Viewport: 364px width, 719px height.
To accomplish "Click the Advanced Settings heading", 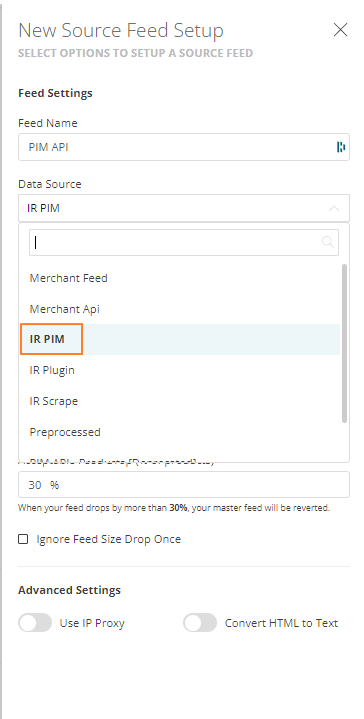I will coord(69,590).
